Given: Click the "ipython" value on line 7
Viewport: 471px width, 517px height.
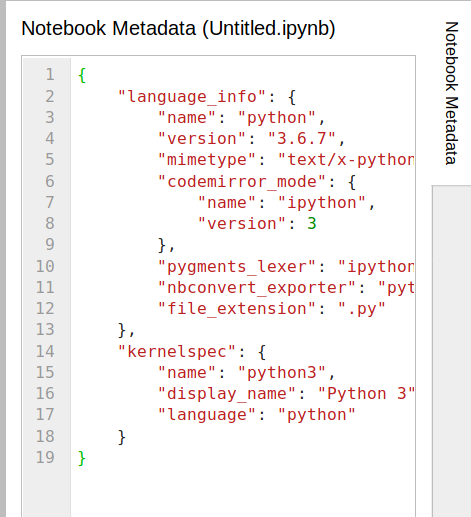Looking at the screenshot, I should [x=322, y=203].
